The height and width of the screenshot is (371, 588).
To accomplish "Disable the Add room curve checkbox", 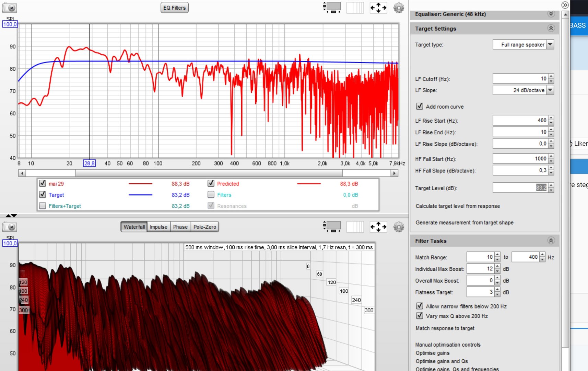I will 419,106.
